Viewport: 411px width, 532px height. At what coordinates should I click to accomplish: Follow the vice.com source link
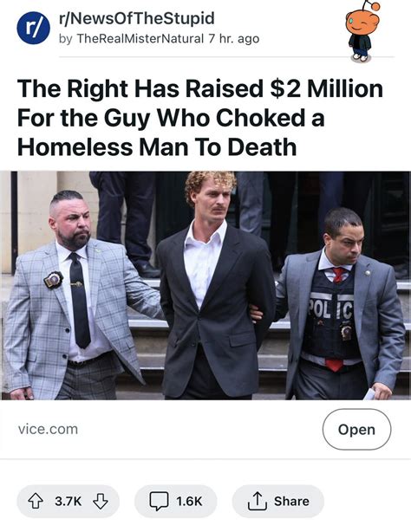(x=48, y=429)
